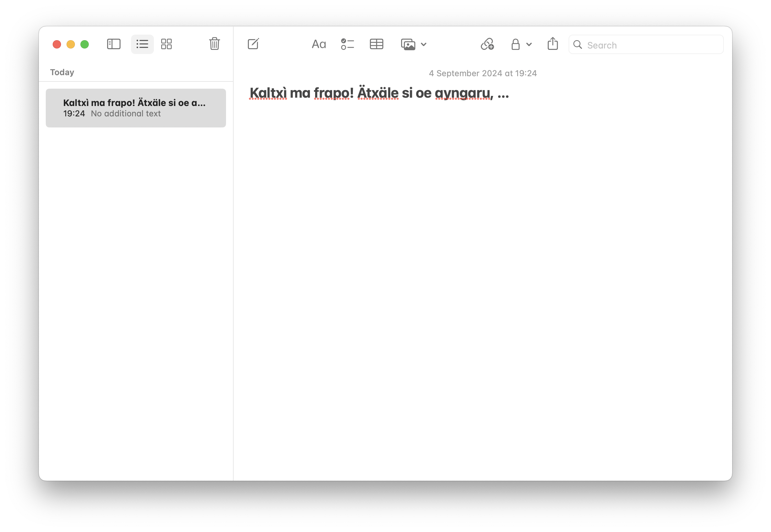Click the lock note icon
This screenshot has width=771, height=532.
click(516, 44)
